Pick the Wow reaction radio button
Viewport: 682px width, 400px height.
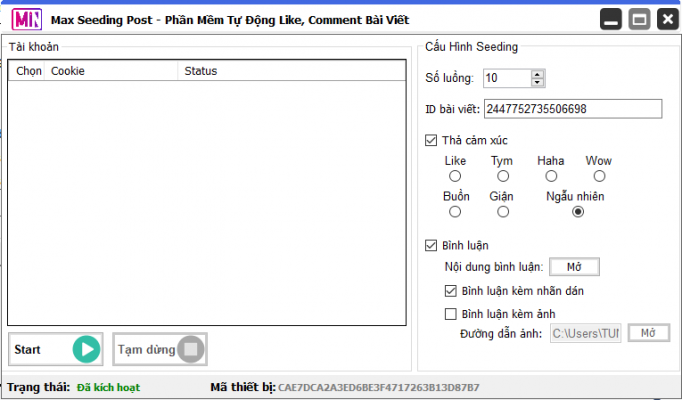point(599,176)
